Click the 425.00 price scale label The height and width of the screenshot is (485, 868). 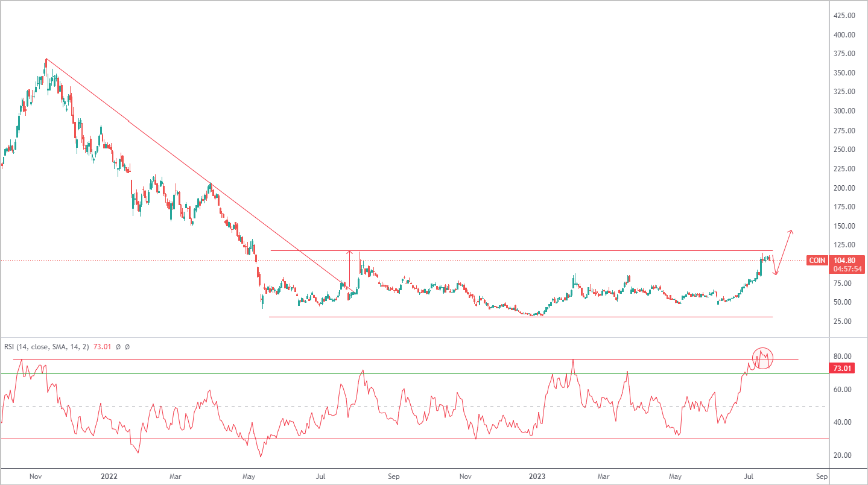[843, 16]
